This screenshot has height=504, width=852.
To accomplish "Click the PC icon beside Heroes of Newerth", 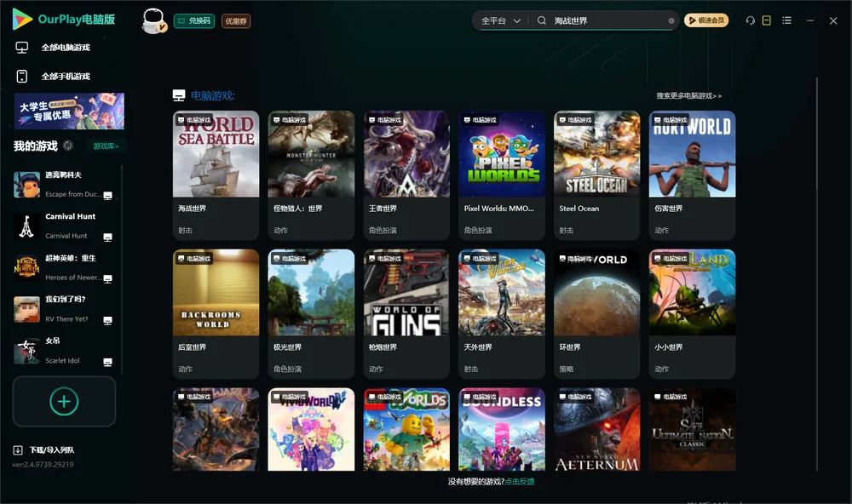I will tap(107, 278).
